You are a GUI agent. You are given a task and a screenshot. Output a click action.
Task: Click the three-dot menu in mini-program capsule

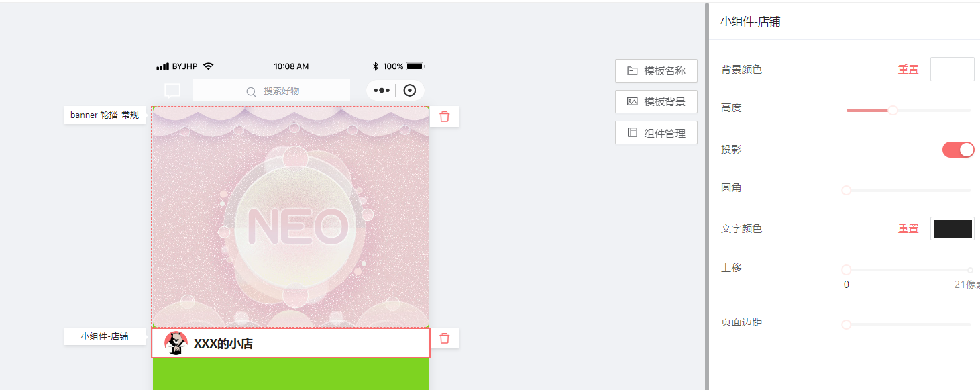tap(382, 90)
